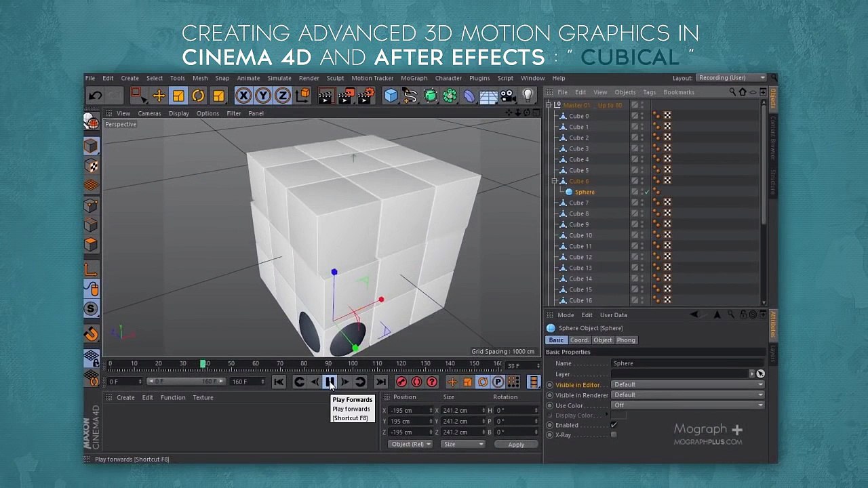Switch to Polygons mode
Screen dimensions: 868x488
pyautogui.click(x=91, y=244)
